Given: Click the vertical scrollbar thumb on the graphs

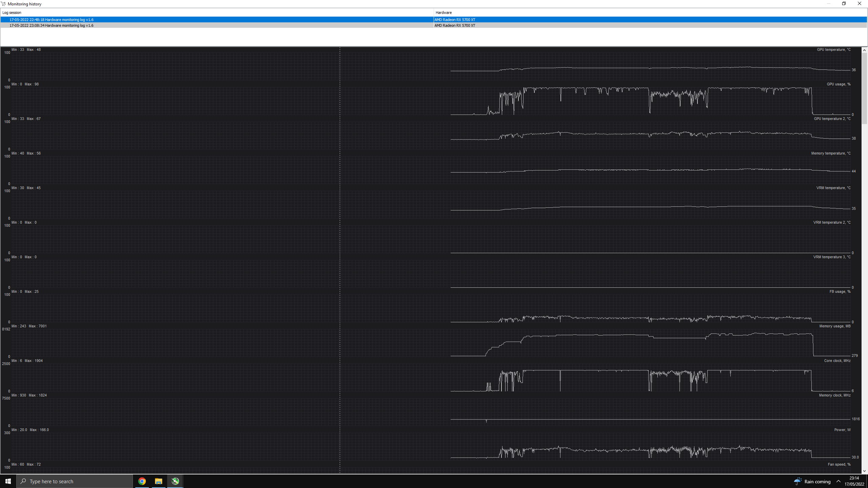Looking at the screenshot, I should point(864,88).
